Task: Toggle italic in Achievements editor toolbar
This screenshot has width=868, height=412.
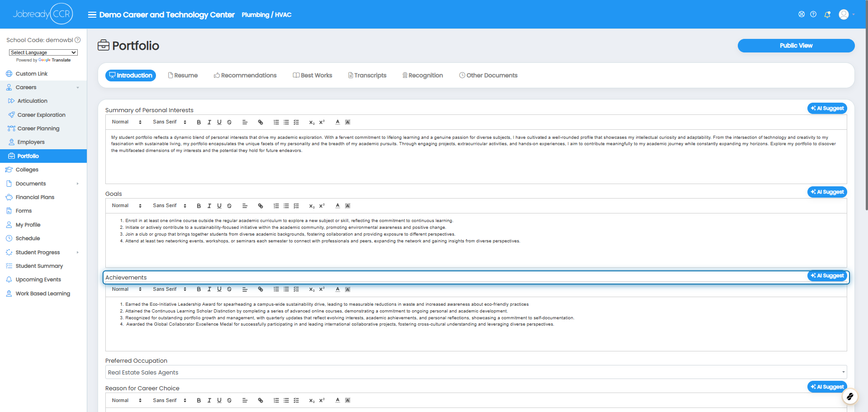Action: click(x=209, y=289)
